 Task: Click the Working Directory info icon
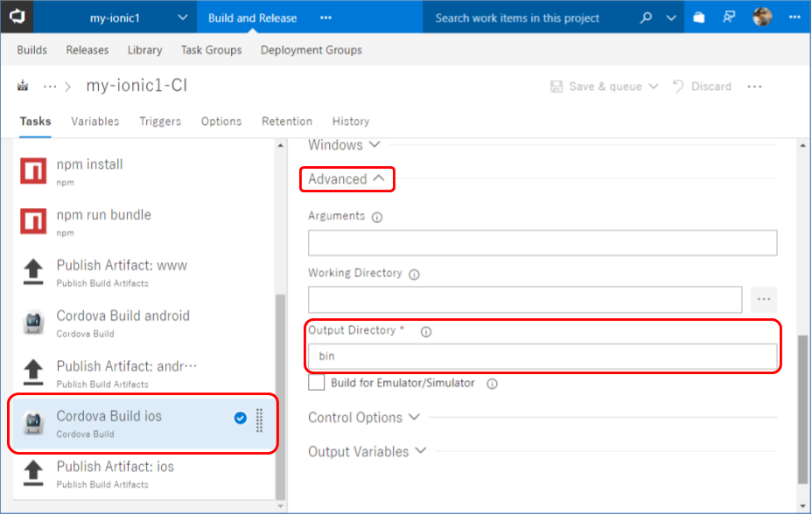tap(414, 274)
